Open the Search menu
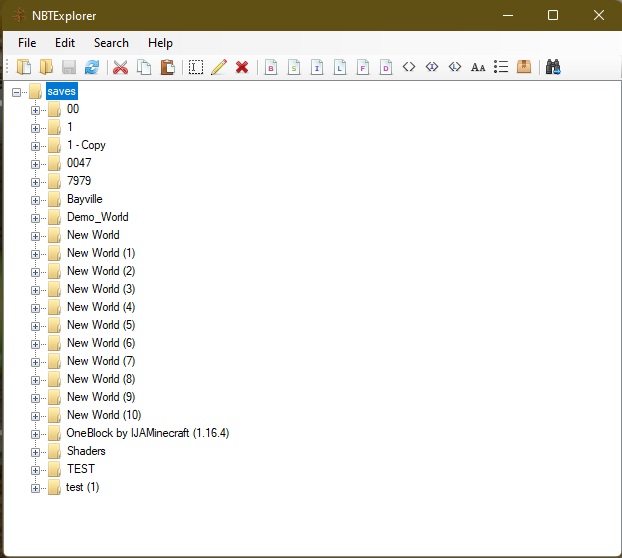Screen dimensions: 622x558 point(111,43)
